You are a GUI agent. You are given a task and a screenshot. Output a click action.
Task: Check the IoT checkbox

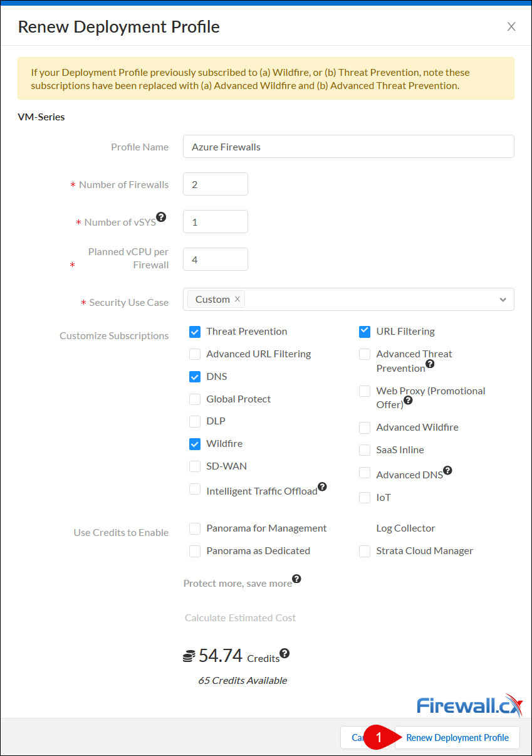(x=365, y=498)
